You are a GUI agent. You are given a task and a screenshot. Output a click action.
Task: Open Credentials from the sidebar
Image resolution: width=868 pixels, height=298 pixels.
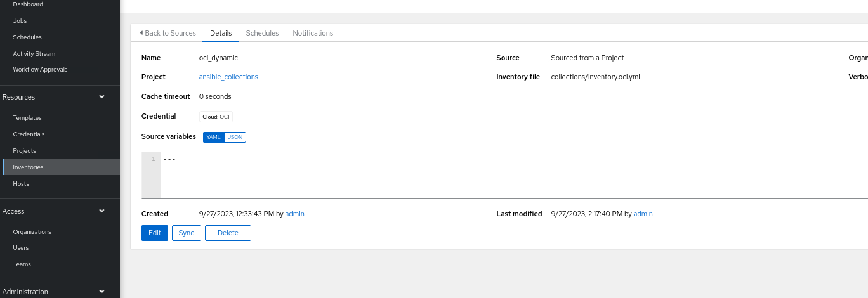[29, 134]
